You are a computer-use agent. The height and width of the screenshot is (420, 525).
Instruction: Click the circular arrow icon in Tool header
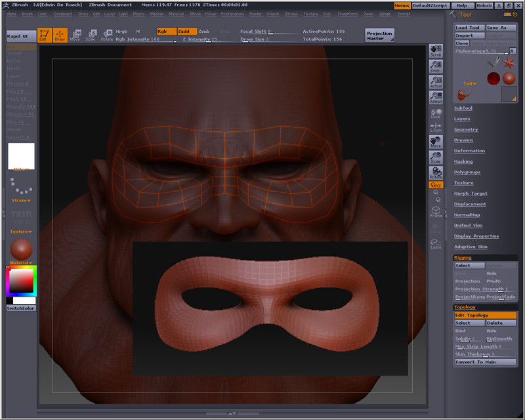[x=515, y=14]
